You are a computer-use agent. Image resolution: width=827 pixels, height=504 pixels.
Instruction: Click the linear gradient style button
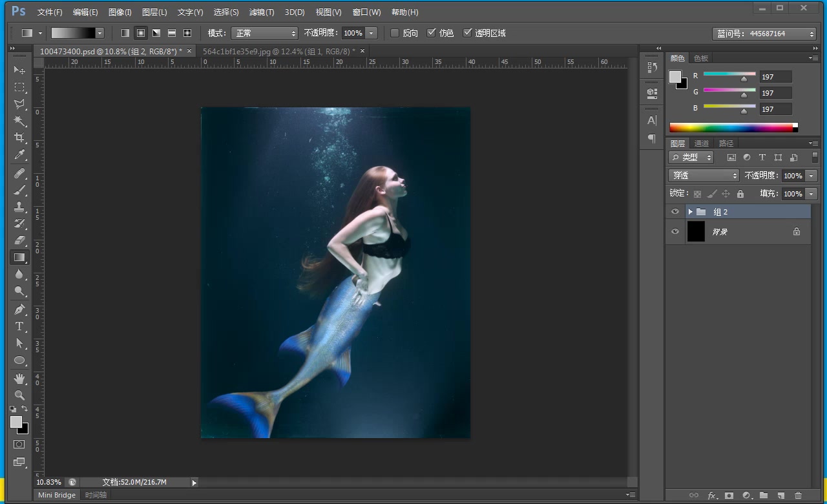125,33
